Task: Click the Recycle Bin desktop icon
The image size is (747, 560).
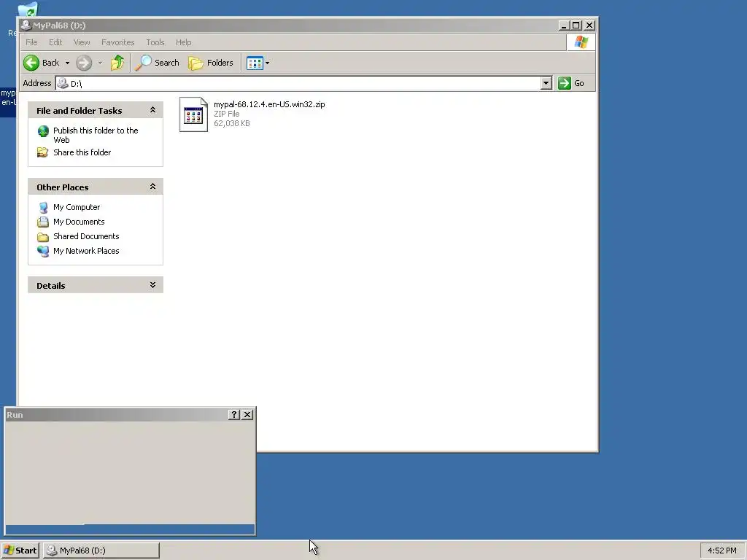Action: click(27, 9)
